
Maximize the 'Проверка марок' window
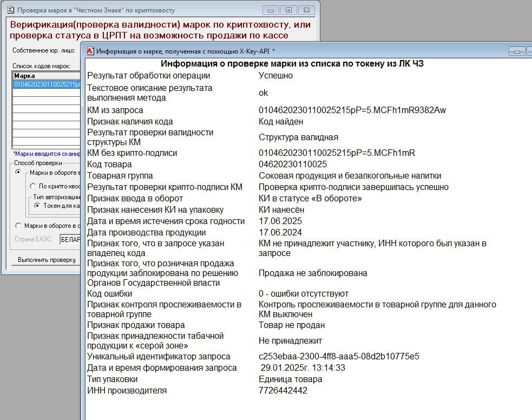pos(289,10)
